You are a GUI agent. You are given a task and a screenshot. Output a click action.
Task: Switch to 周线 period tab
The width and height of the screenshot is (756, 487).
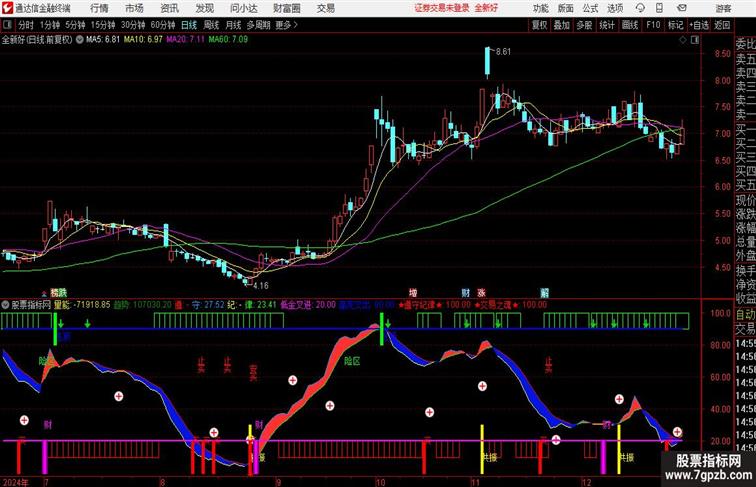(x=211, y=25)
